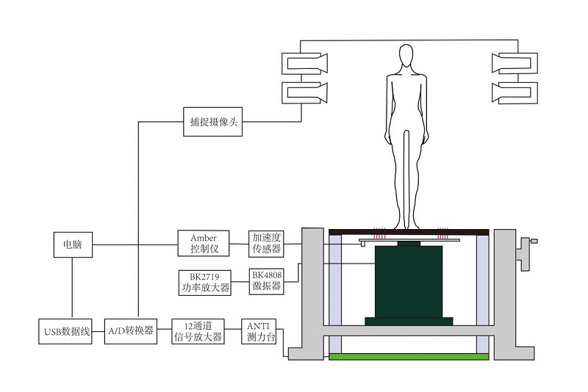This screenshot has width=588, height=392.
Task: Select the ANTI测力台 box
Action: [259, 331]
